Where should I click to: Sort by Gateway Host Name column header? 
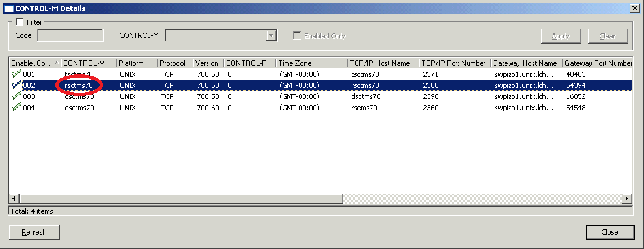tap(527, 63)
